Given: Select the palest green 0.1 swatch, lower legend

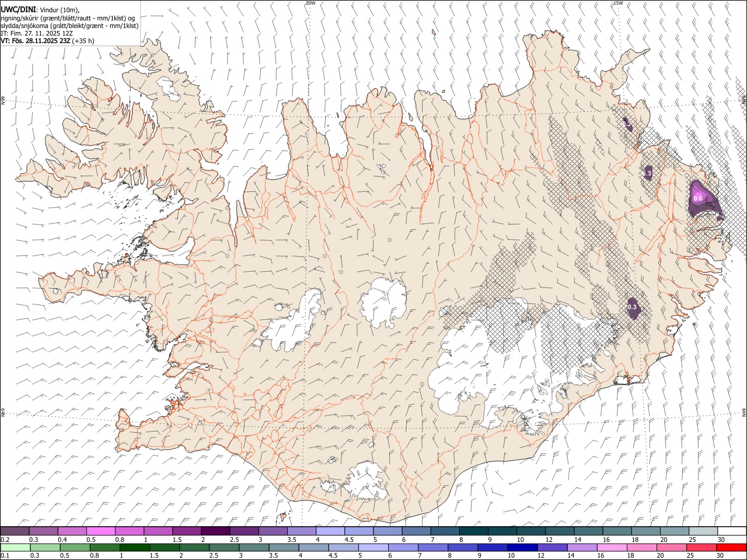Looking at the screenshot, I should [16, 547].
